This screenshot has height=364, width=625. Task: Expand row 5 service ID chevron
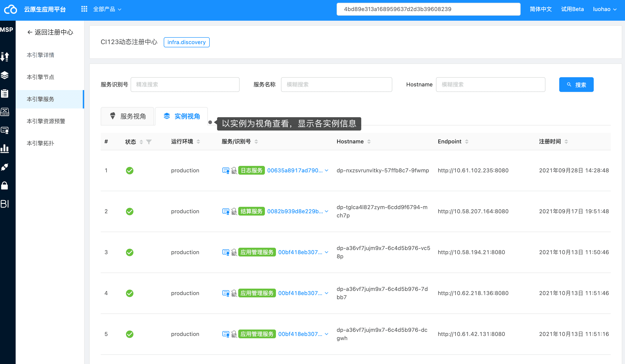(327, 334)
